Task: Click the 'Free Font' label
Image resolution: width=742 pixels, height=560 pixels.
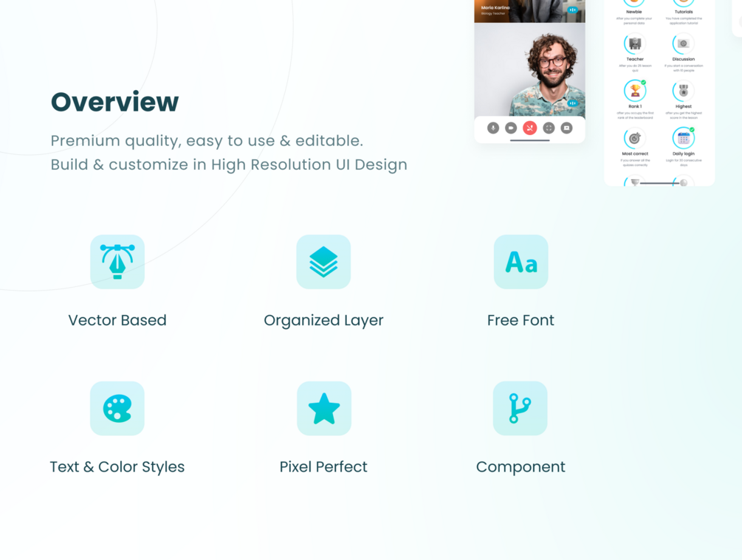Action: click(521, 320)
